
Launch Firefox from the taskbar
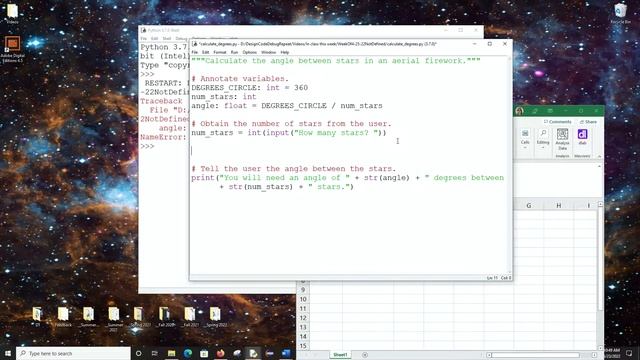tap(220, 353)
